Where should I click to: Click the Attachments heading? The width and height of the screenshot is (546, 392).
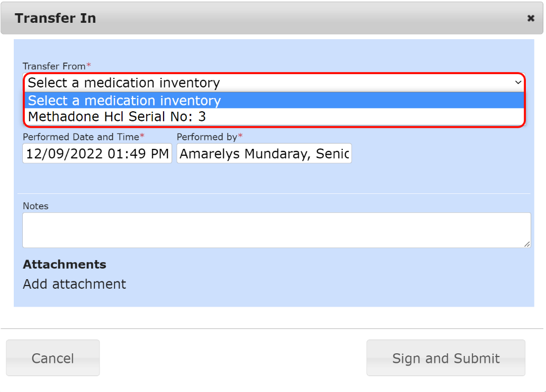pos(64,264)
